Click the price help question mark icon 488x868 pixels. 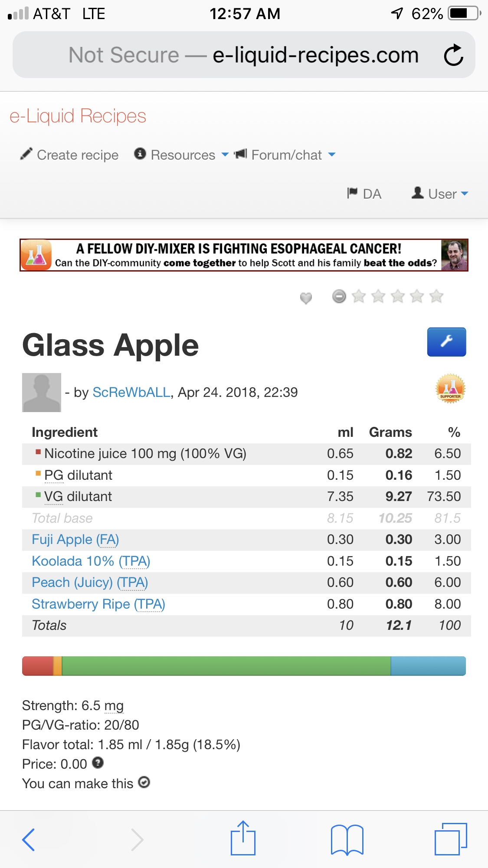98,763
